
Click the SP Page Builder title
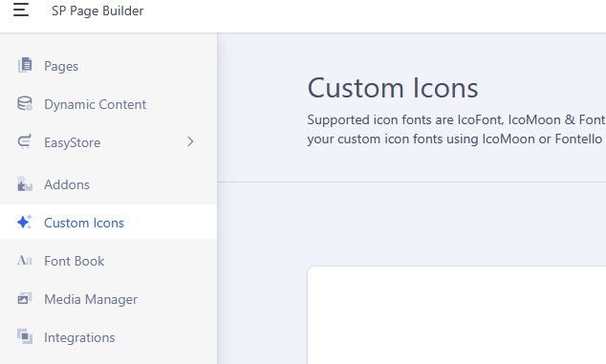click(x=97, y=11)
